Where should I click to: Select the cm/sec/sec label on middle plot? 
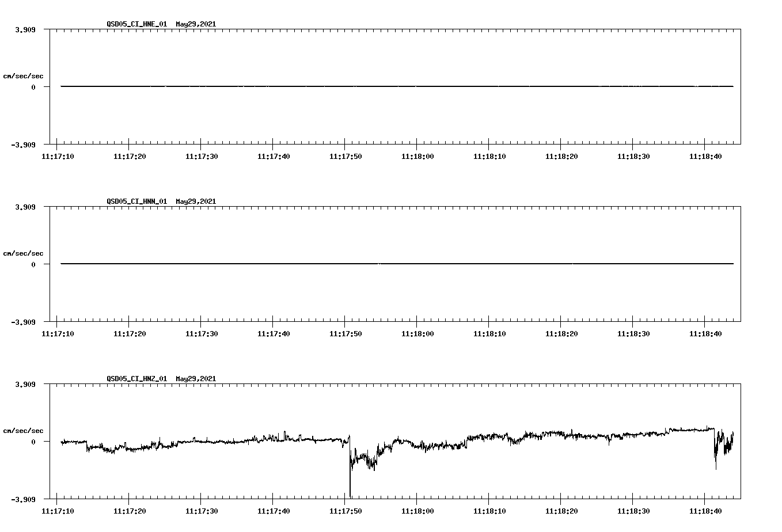(x=23, y=253)
